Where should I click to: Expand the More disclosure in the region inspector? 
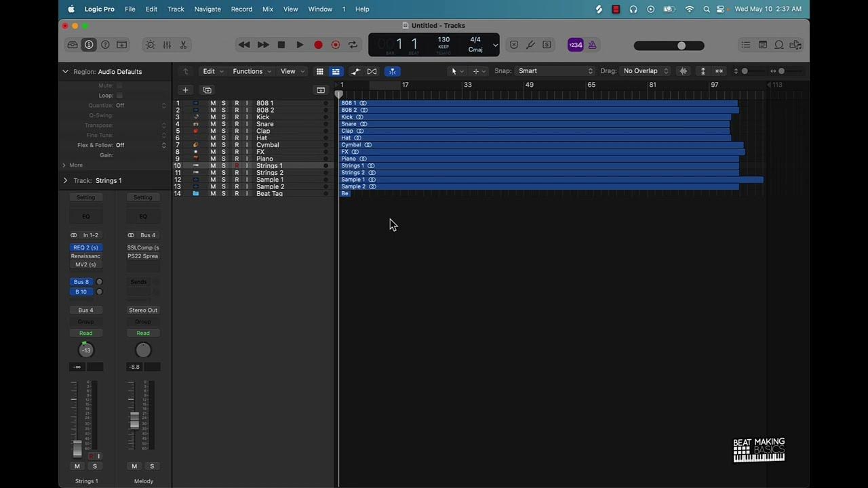coord(65,165)
